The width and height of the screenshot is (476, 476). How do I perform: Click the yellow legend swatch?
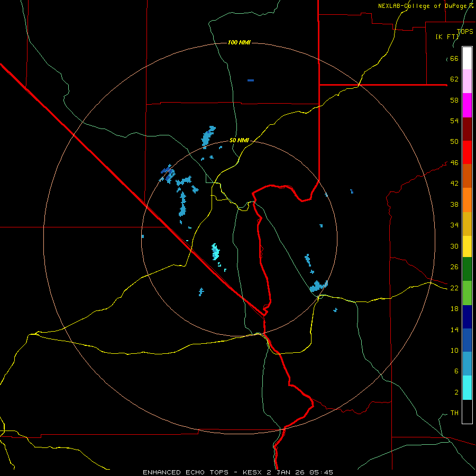[467, 246]
